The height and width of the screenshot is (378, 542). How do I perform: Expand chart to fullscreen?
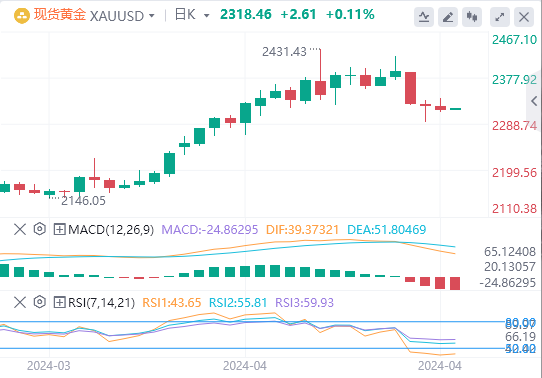(x=500, y=17)
